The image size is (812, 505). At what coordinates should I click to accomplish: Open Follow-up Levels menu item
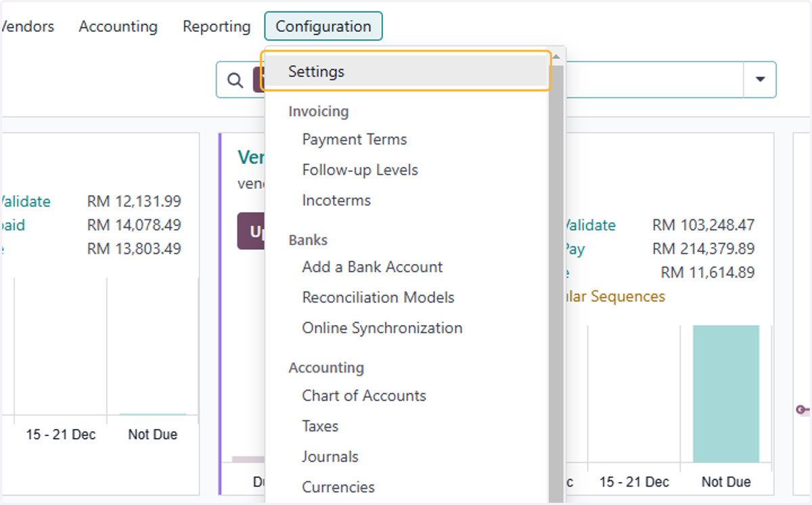tap(360, 170)
